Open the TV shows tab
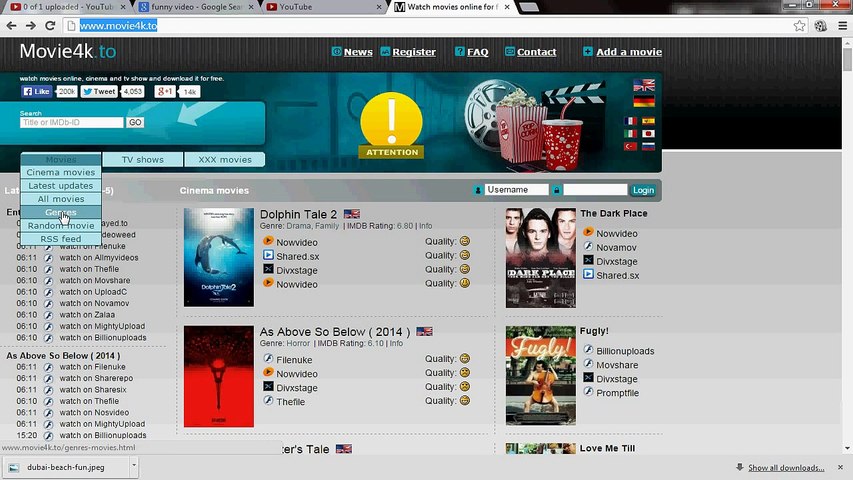Screen dimensions: 853x480 [x=143, y=159]
